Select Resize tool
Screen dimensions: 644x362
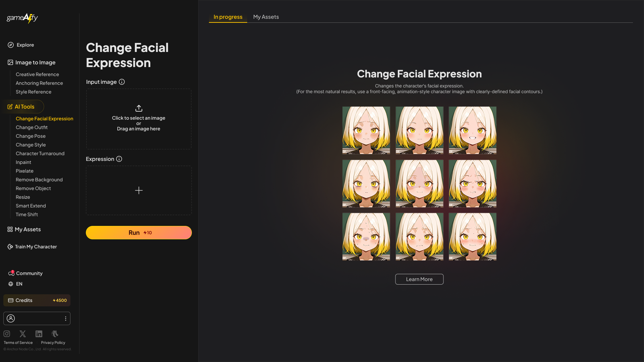click(x=23, y=197)
